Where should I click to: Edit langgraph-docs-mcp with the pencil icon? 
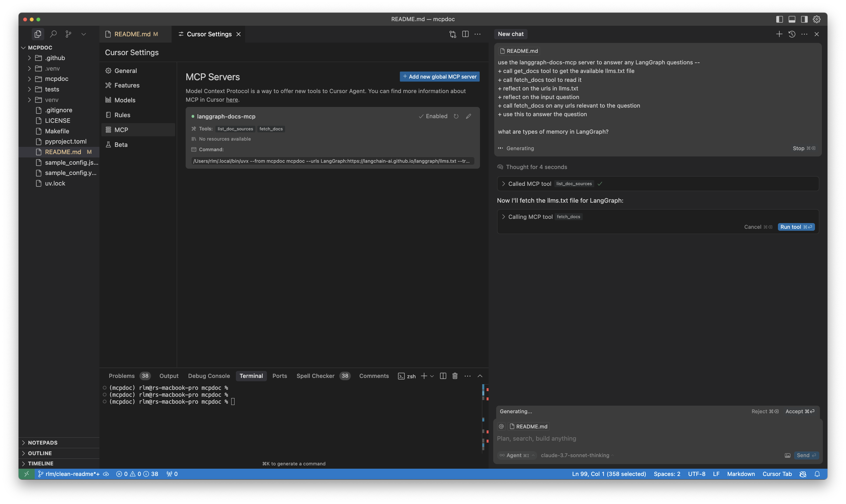468,116
